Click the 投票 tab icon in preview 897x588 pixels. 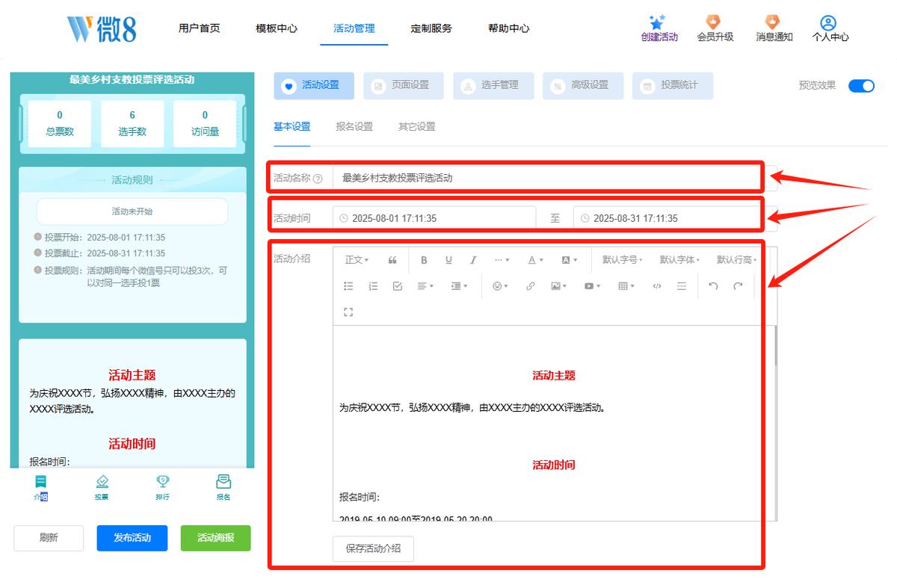[x=102, y=482]
